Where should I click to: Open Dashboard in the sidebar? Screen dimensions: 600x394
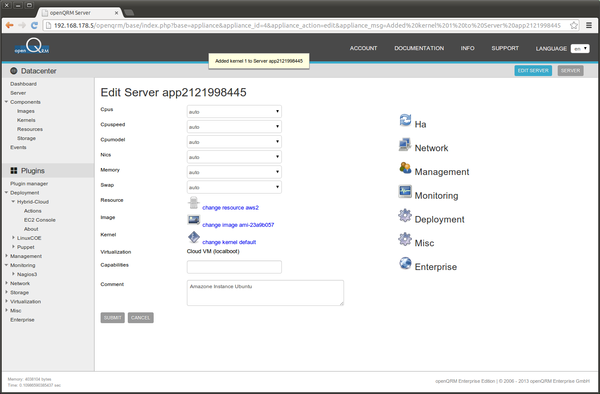point(23,84)
